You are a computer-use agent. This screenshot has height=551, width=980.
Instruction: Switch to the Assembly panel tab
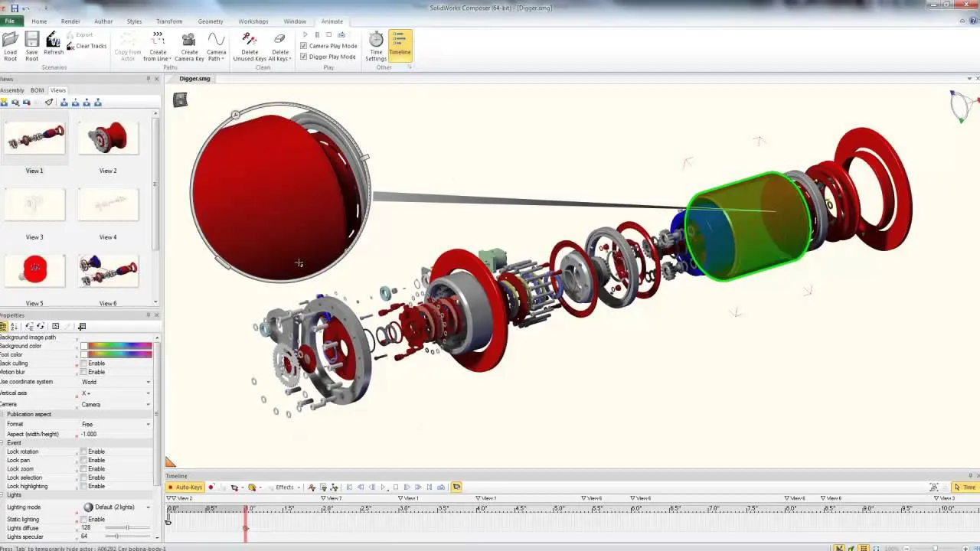tap(11, 90)
